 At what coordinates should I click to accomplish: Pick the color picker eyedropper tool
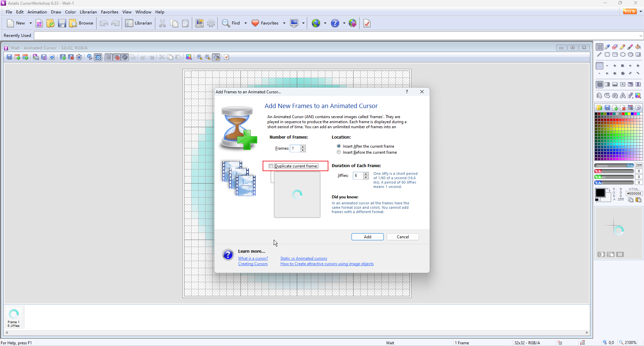pos(607,47)
